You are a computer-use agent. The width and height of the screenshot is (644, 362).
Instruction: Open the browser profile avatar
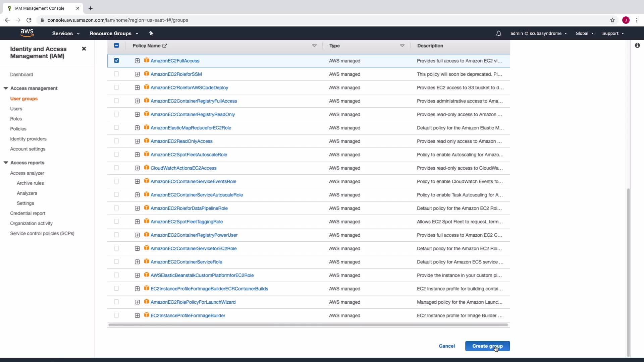626,20
